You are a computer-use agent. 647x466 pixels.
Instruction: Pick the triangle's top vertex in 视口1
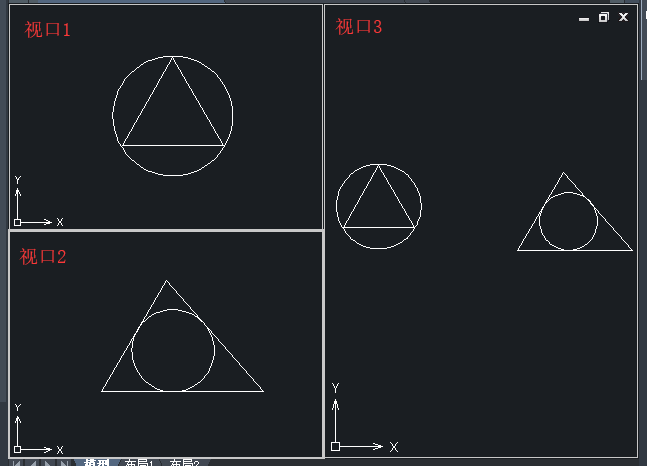click(173, 58)
